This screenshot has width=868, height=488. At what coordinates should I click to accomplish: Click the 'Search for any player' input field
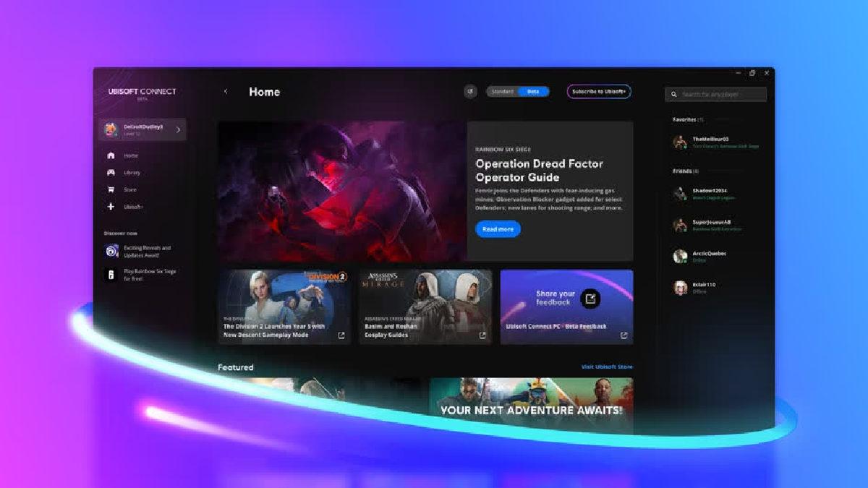[x=716, y=94]
